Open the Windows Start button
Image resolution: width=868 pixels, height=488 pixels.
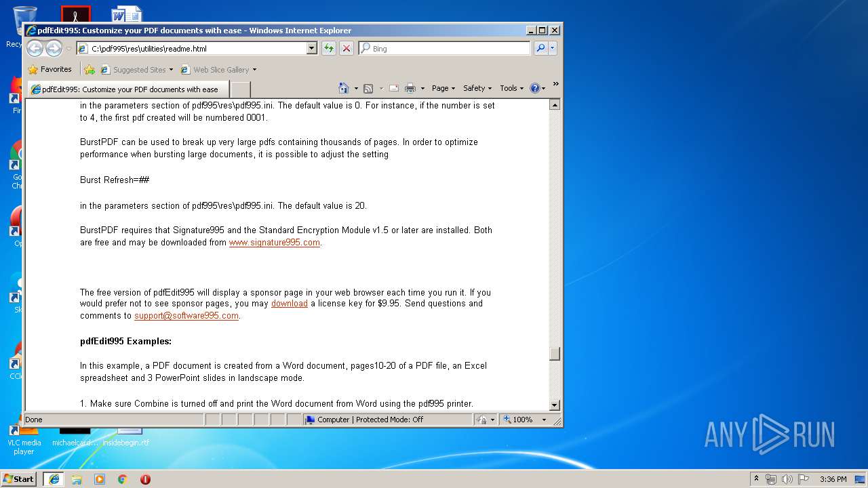pyautogui.click(x=19, y=479)
